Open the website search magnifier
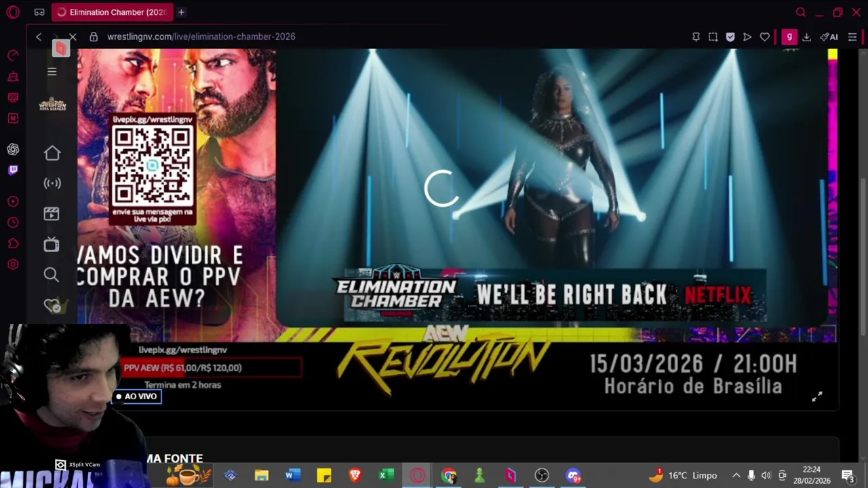The image size is (868, 488). click(x=52, y=274)
